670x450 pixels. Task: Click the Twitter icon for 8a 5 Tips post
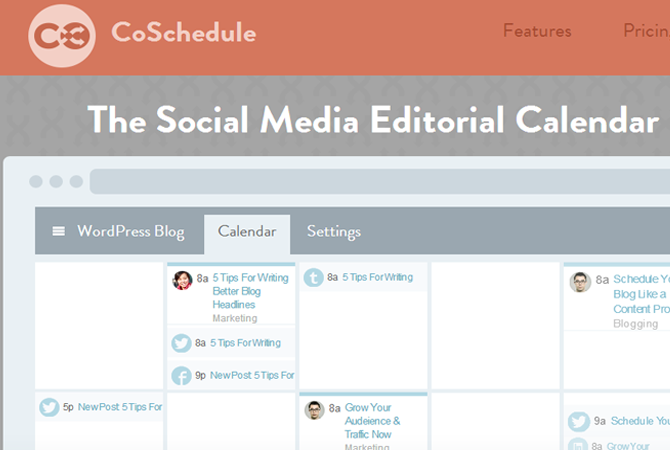coord(182,343)
